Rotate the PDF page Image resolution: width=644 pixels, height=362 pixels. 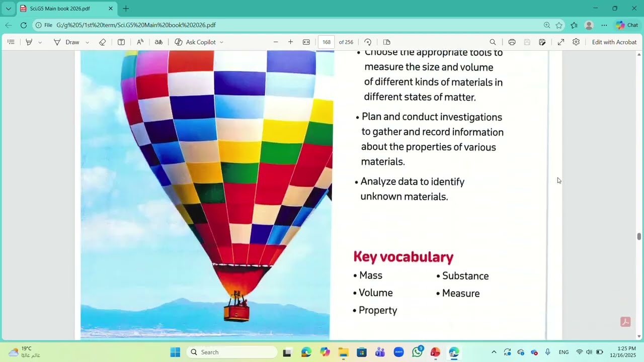(368, 42)
